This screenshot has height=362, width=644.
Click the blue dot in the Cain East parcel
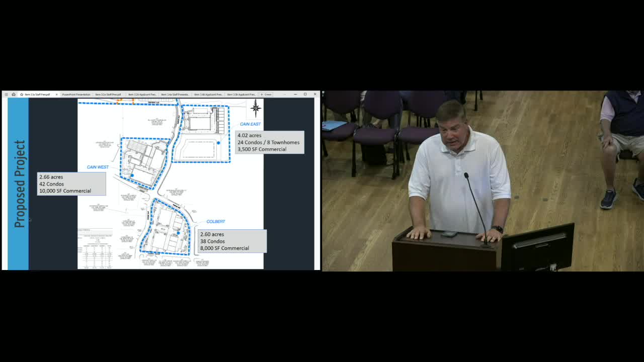(x=218, y=143)
